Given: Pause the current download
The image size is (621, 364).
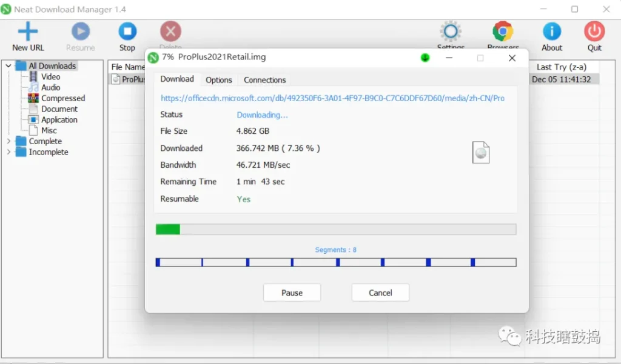Looking at the screenshot, I should pyautogui.click(x=292, y=293).
